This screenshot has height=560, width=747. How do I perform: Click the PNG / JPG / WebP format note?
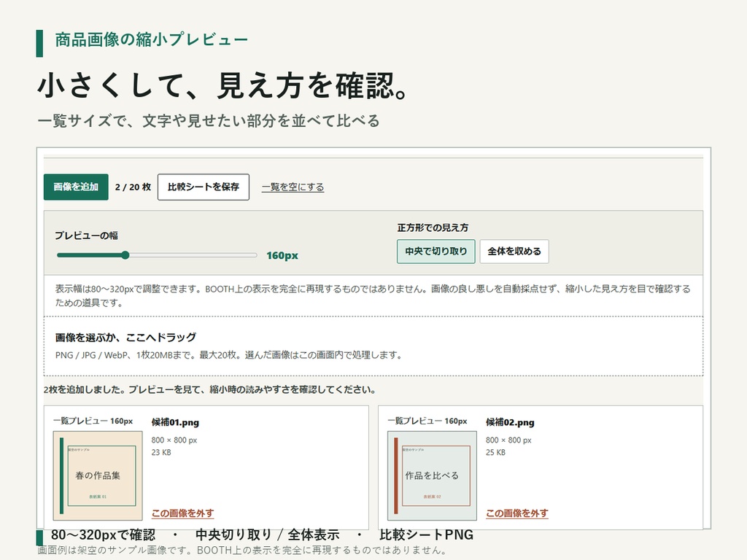228,355
